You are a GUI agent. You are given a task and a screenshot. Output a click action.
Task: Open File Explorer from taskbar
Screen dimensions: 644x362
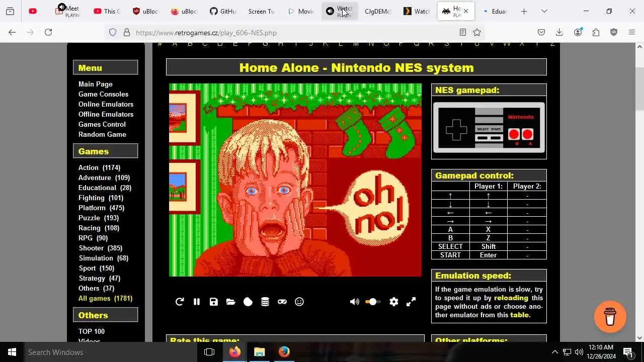point(260,352)
